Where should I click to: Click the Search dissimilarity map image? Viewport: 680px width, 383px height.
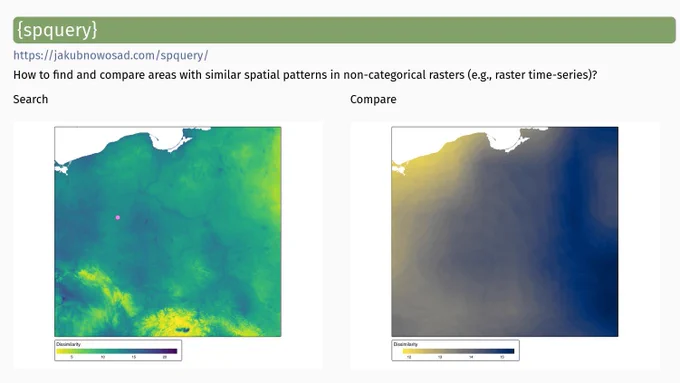(x=168, y=232)
